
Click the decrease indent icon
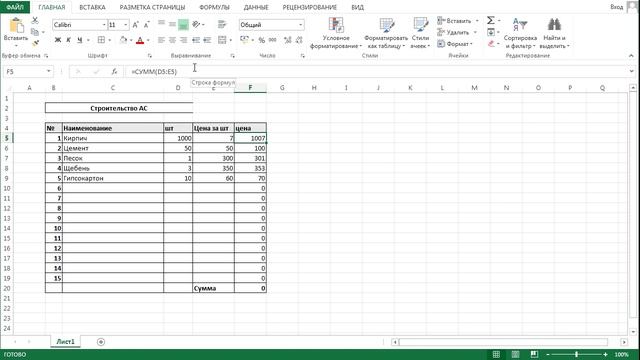[x=196, y=40]
